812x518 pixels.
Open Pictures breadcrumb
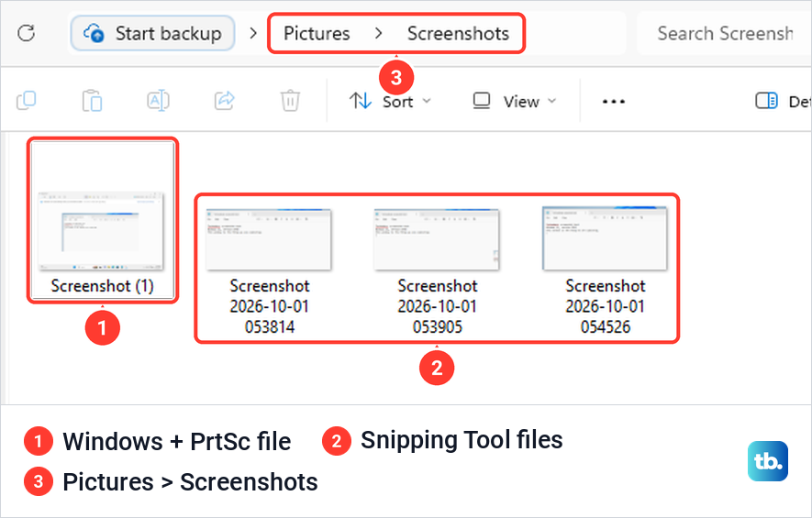317,34
